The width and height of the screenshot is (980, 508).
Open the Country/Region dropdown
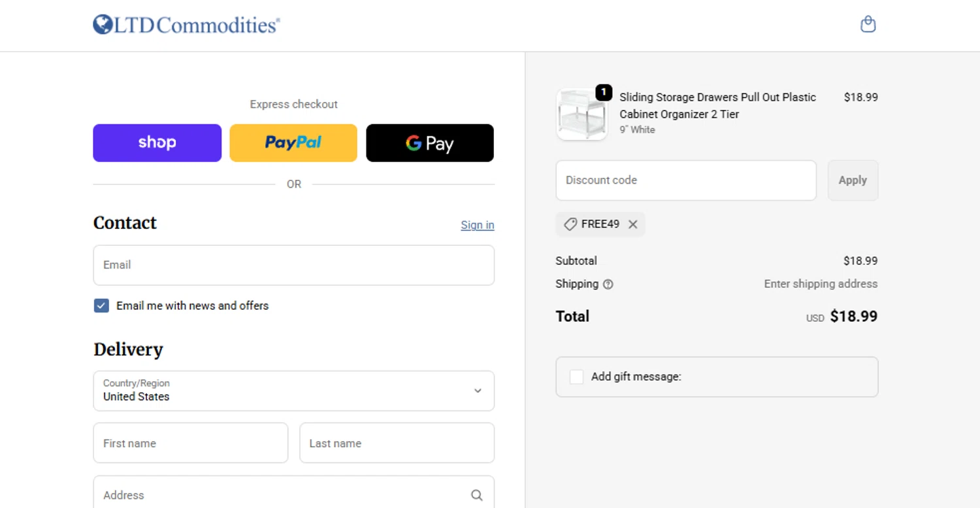(293, 391)
